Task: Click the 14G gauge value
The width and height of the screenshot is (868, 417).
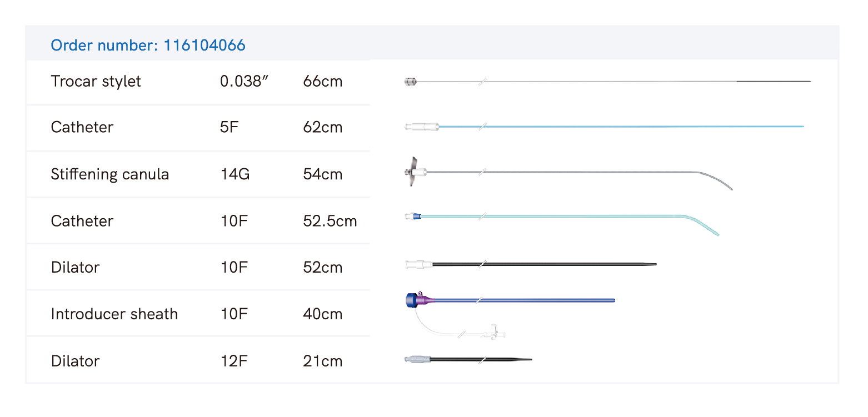Action: pos(235,174)
